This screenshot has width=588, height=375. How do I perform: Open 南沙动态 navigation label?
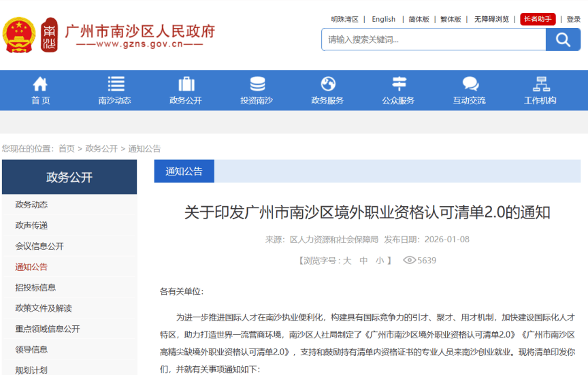(x=114, y=101)
